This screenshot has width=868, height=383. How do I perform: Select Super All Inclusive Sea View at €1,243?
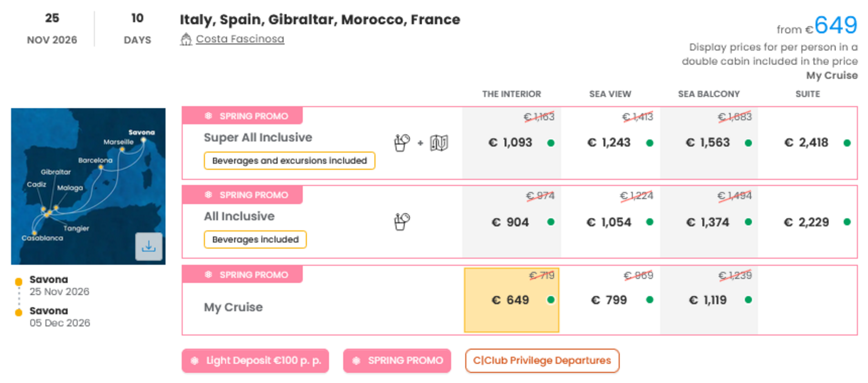click(x=609, y=143)
